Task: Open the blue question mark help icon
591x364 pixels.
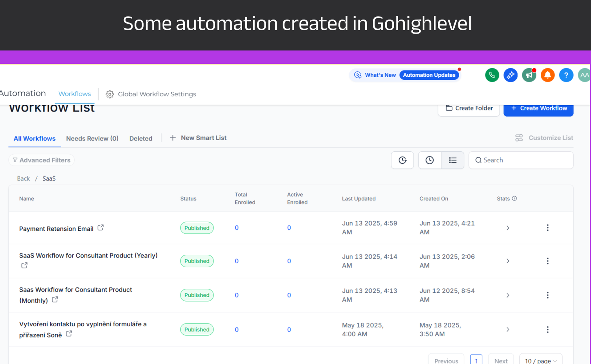Action: (566, 75)
